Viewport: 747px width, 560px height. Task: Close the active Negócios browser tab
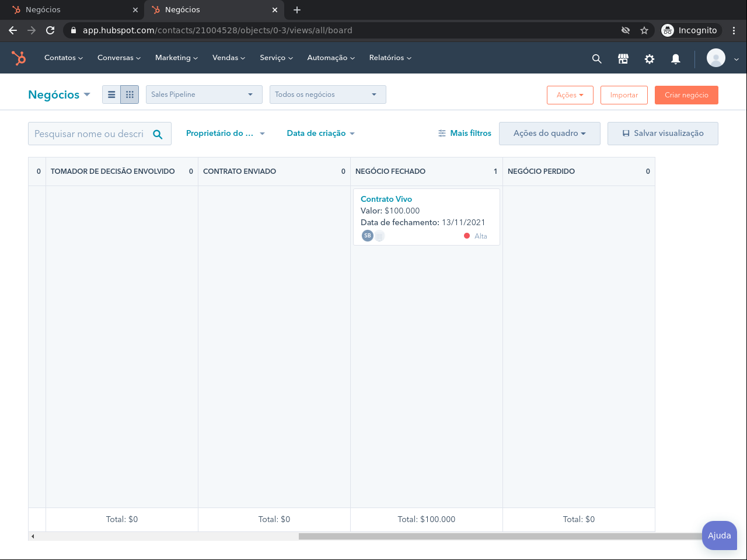(275, 10)
